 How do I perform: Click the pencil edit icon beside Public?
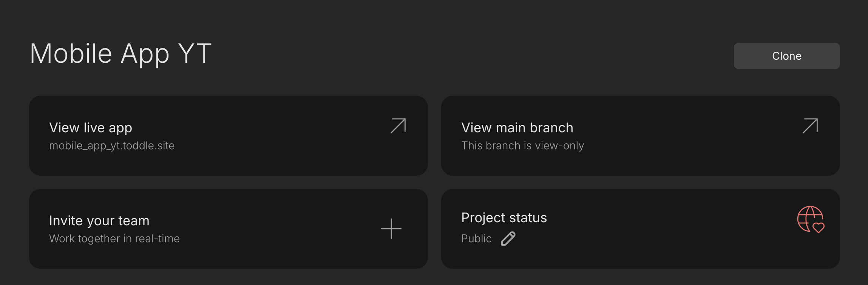508,239
